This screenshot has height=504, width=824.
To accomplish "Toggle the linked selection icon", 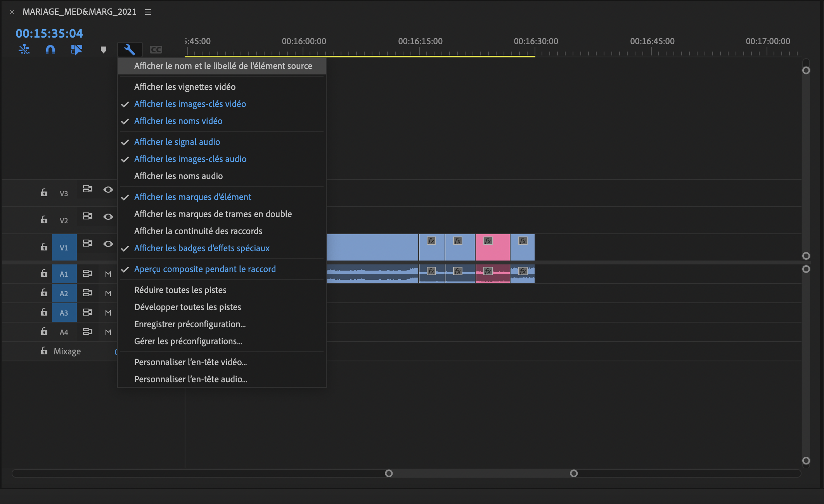I will 76,50.
